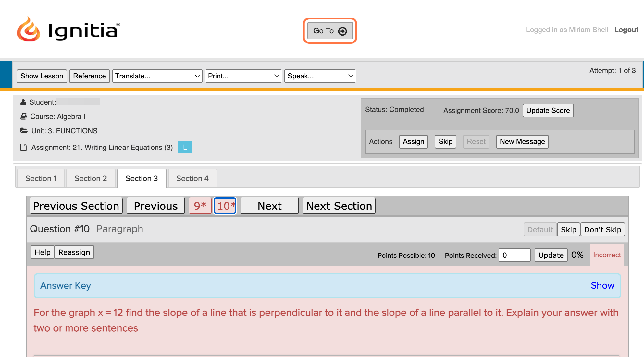Open the Print dropdown

[x=243, y=76]
